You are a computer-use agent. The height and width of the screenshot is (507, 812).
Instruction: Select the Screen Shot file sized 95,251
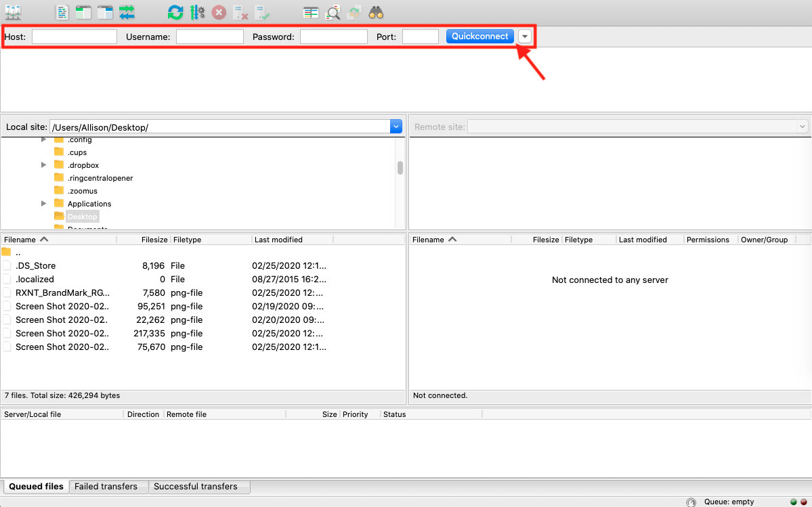pos(203,306)
